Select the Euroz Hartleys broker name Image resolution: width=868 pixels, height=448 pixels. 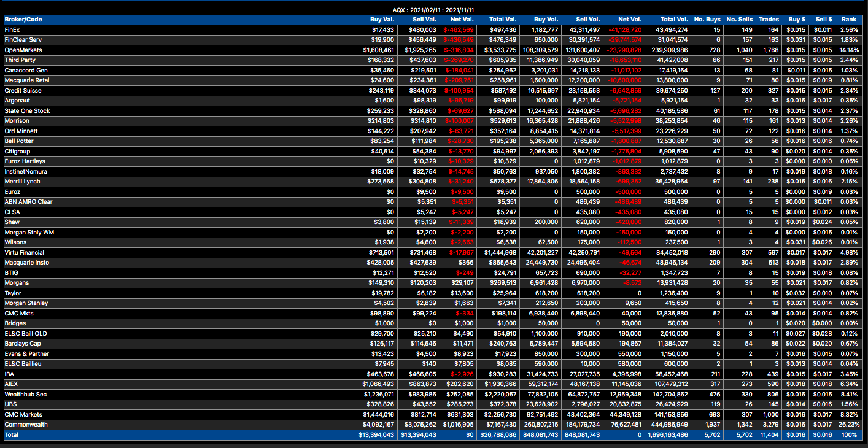point(25,161)
